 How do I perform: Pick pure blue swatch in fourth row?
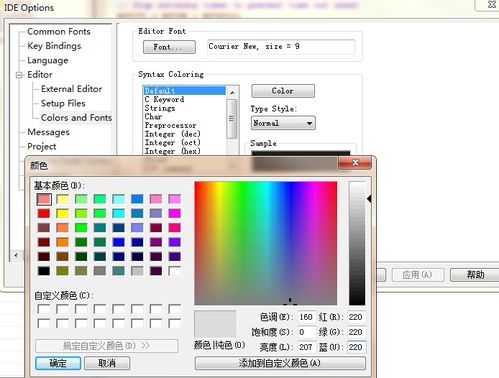pos(118,242)
